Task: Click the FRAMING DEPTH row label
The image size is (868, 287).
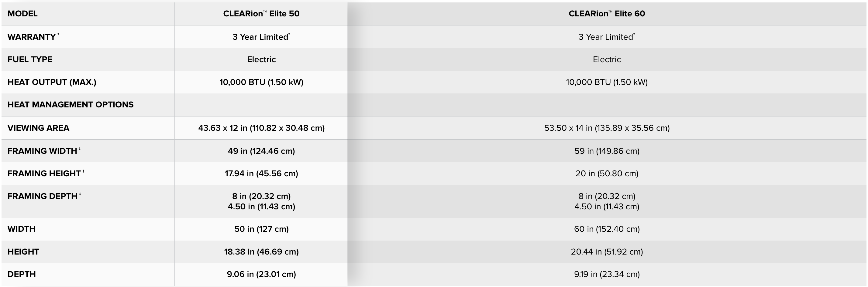Action: 43,196
